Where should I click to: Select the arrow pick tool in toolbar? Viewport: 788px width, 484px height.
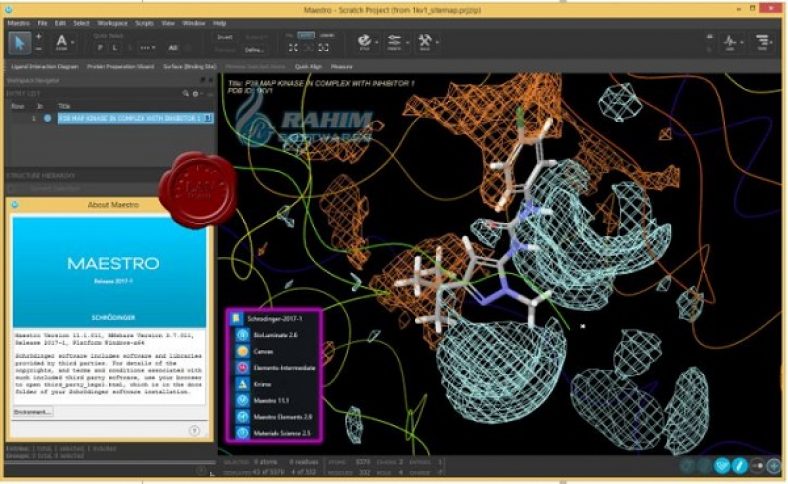(19, 43)
